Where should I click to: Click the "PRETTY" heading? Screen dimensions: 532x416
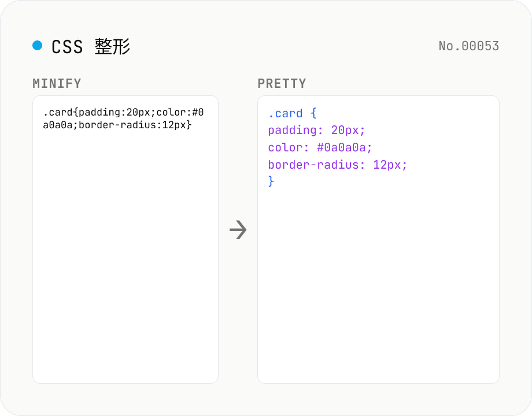(282, 83)
